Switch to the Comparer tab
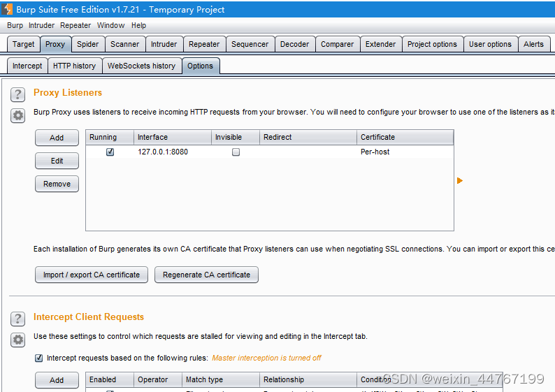 pyautogui.click(x=338, y=44)
